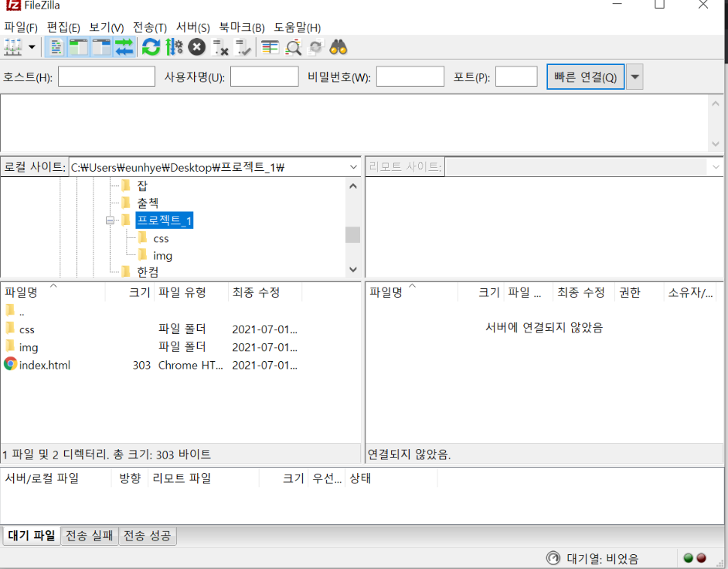Focus the 호스트(H) input field

tap(107, 77)
